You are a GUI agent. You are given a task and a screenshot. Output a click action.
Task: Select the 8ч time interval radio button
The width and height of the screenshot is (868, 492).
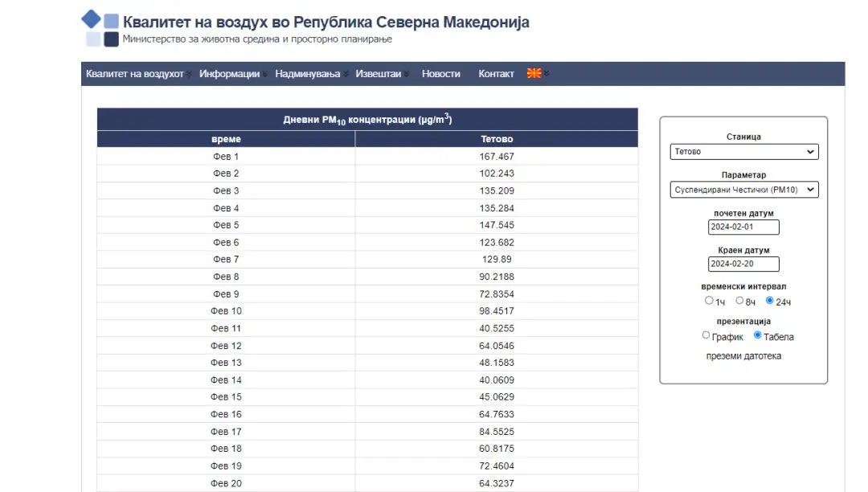click(739, 301)
